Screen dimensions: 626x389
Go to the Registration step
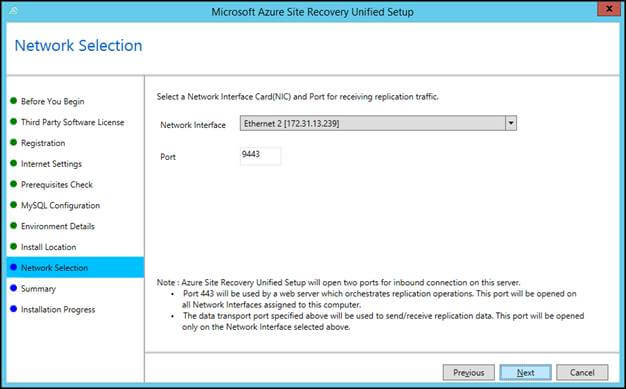pos(43,143)
